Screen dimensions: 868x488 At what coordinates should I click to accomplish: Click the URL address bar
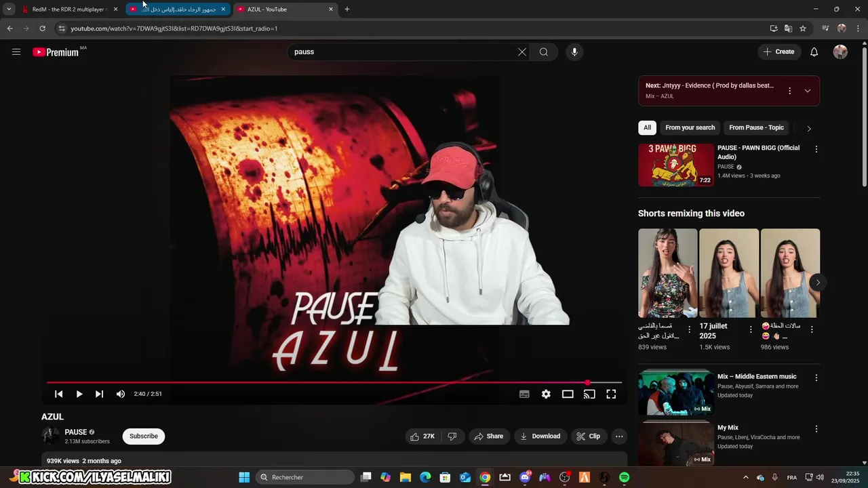pyautogui.click(x=407, y=28)
